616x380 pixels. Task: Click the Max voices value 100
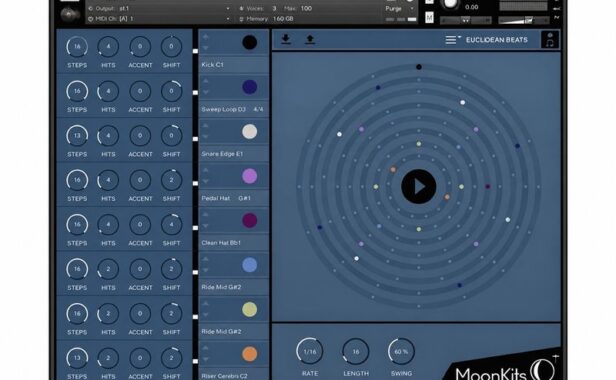pos(306,8)
